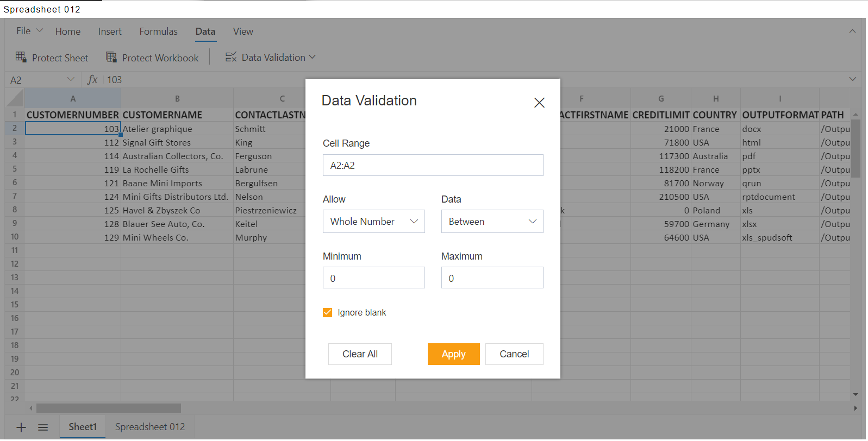
Task: Click the Minimum value input field
Action: 374,278
